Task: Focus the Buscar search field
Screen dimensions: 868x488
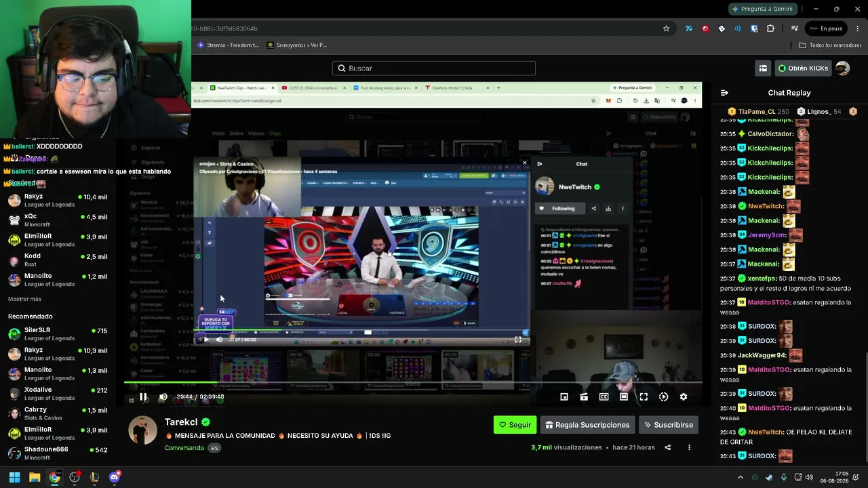Action: (434, 68)
